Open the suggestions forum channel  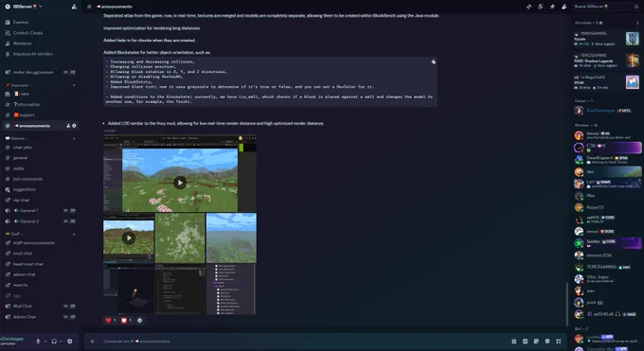point(40,189)
